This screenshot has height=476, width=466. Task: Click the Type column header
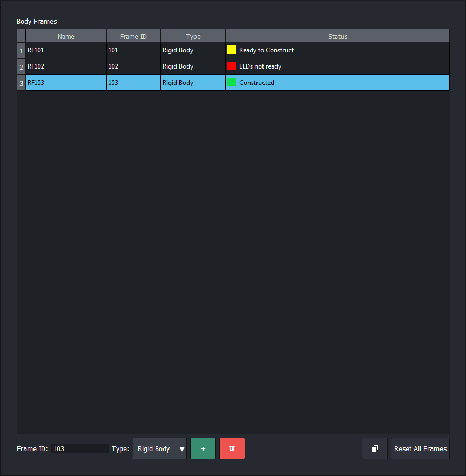coord(193,36)
